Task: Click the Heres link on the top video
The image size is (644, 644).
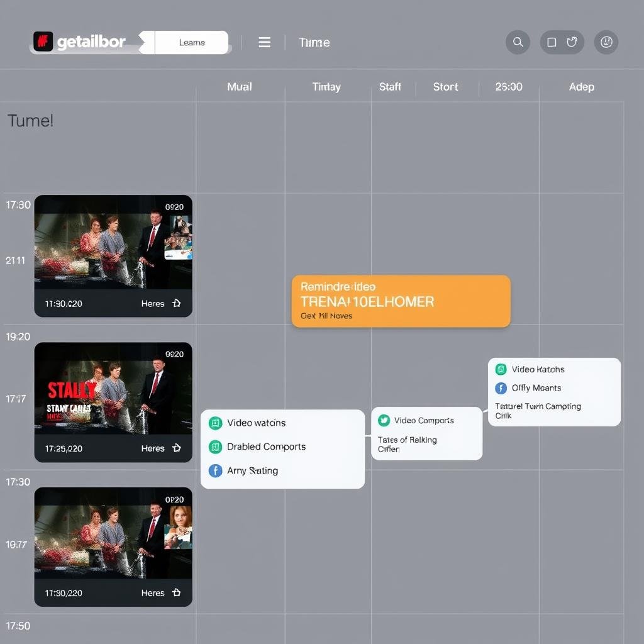Action: 153,304
